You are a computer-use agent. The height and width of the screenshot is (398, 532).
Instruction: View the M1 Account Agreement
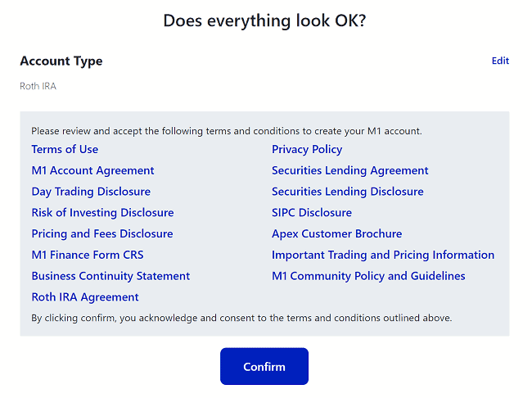point(92,170)
